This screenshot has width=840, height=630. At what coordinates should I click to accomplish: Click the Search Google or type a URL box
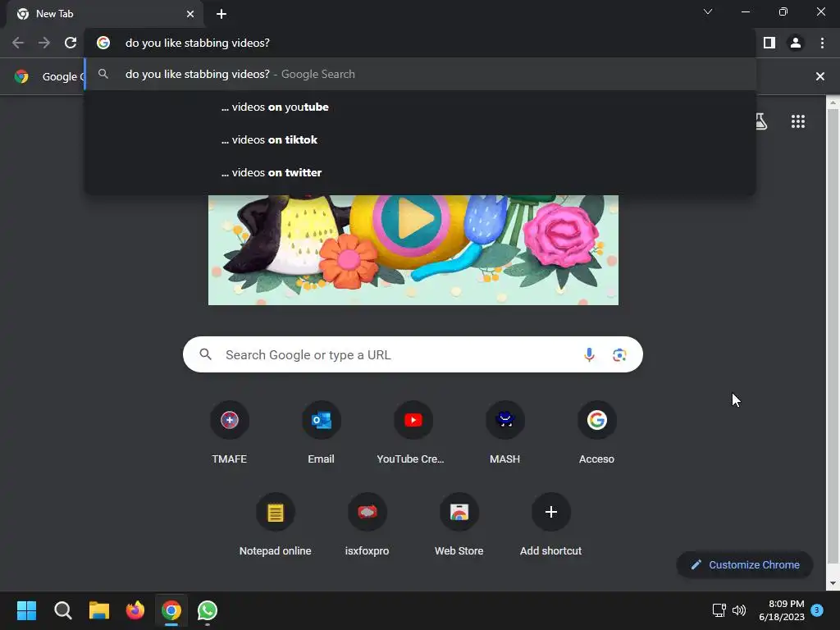(x=413, y=354)
